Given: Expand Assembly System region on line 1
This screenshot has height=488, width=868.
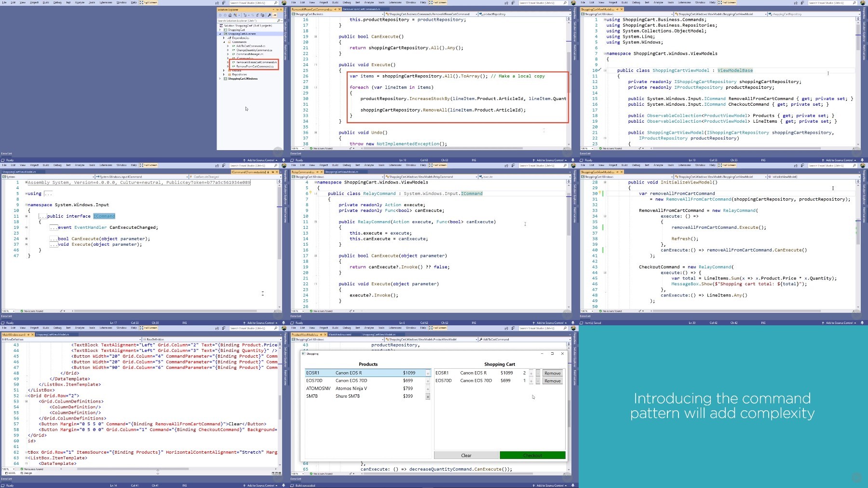Looking at the screenshot, I should (x=26, y=182).
